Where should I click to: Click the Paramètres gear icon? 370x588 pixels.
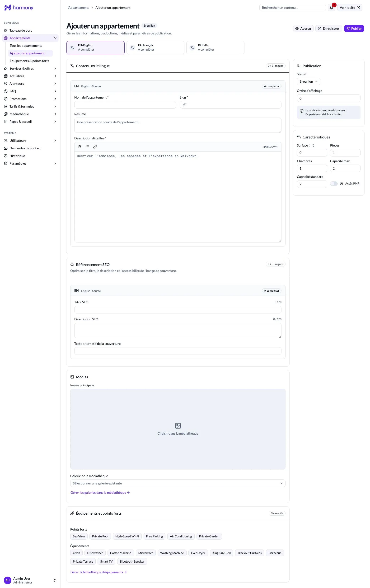click(6, 163)
